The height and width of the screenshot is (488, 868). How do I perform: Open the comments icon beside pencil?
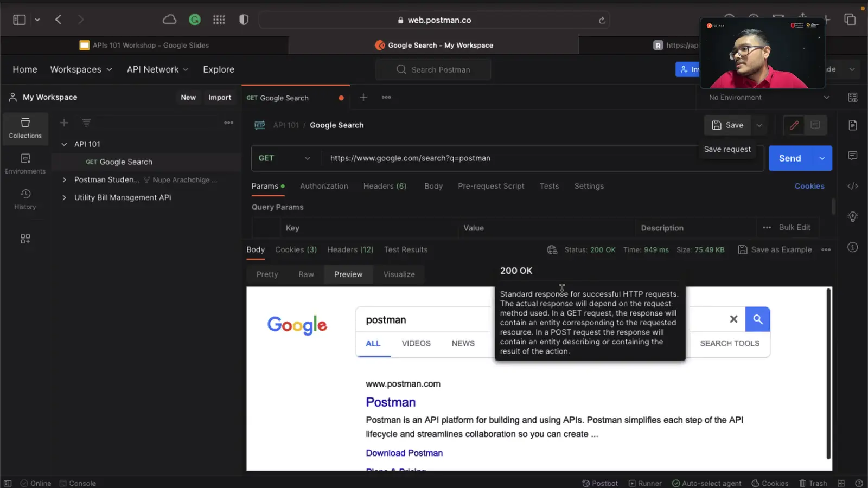(815, 125)
